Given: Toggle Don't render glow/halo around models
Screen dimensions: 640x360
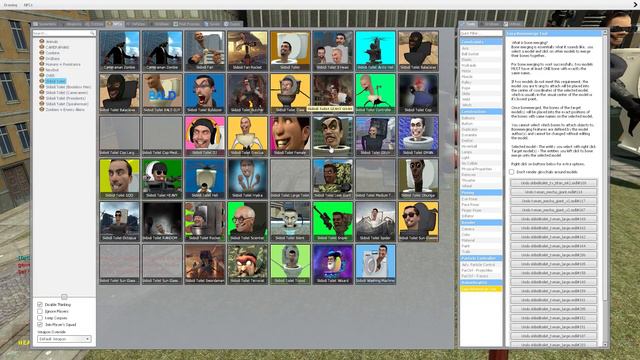Looking at the screenshot, I should click(511, 172).
